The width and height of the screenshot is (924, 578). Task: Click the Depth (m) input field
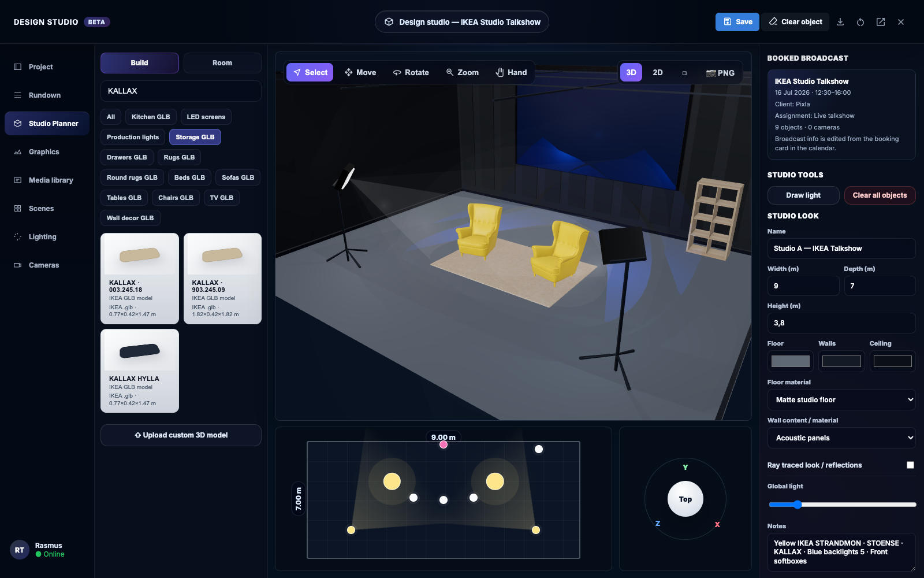(x=880, y=286)
